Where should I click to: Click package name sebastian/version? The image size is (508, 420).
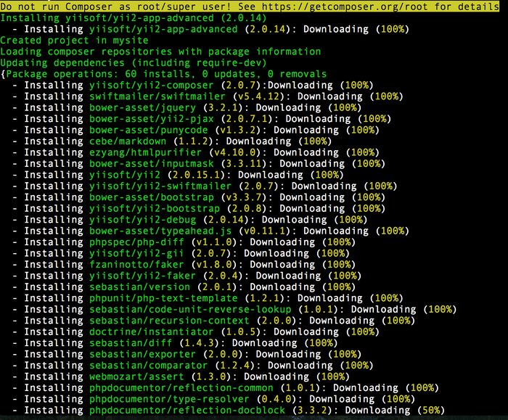[x=139, y=287]
